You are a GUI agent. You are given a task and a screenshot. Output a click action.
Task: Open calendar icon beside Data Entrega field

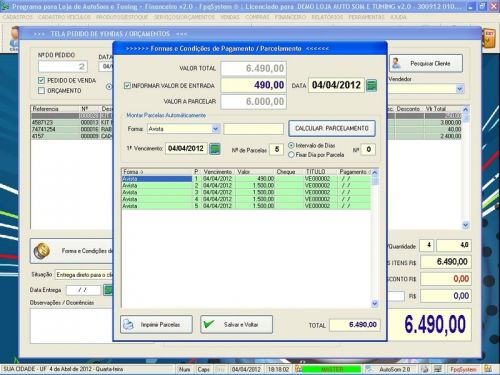coord(108,290)
